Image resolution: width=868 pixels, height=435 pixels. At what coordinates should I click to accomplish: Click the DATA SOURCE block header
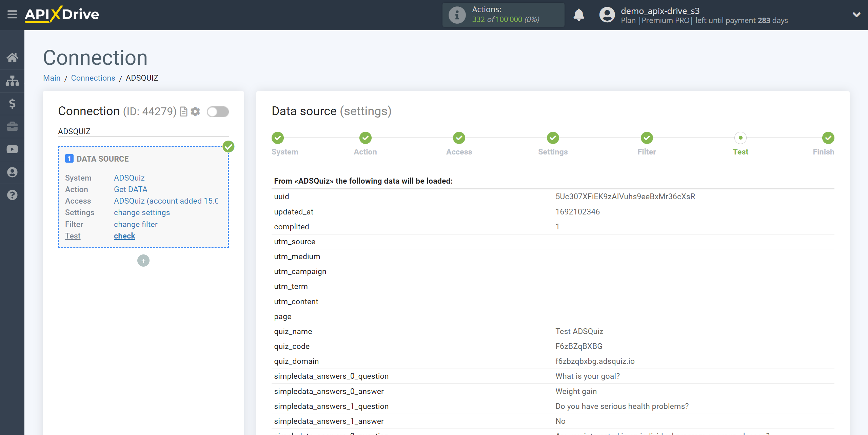click(x=103, y=159)
